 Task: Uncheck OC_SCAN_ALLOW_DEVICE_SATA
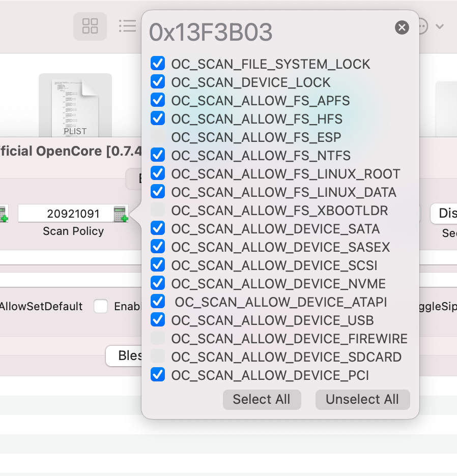(158, 228)
